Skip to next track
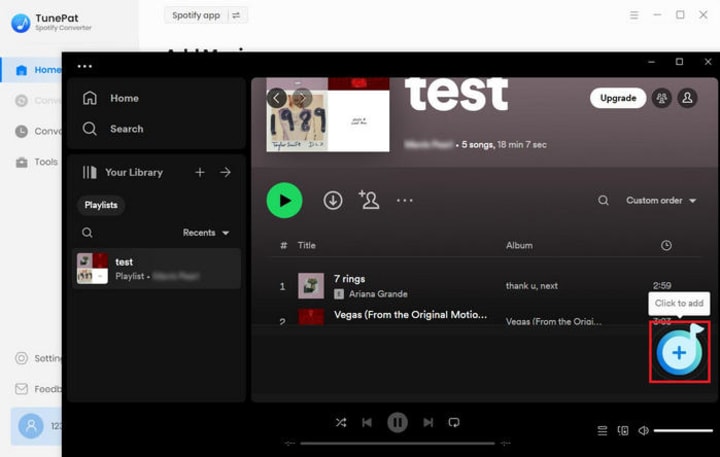Viewport: 720px width, 457px height. [428, 422]
